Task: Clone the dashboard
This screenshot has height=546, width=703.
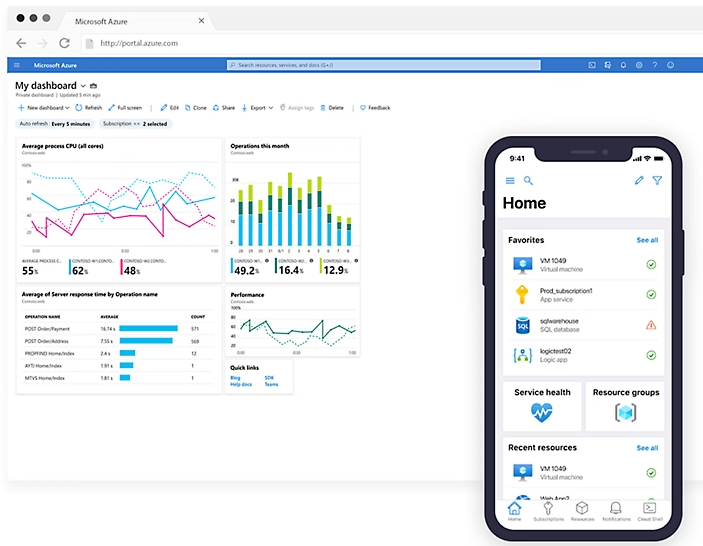Action: [x=196, y=108]
